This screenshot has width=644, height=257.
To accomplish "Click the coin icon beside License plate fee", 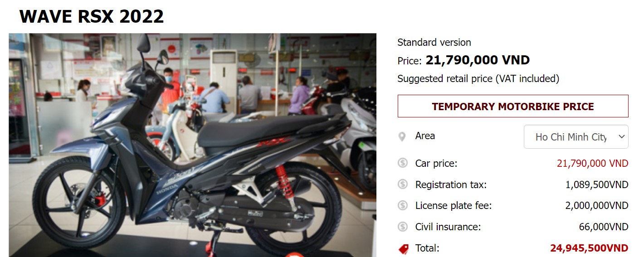I will [403, 205].
